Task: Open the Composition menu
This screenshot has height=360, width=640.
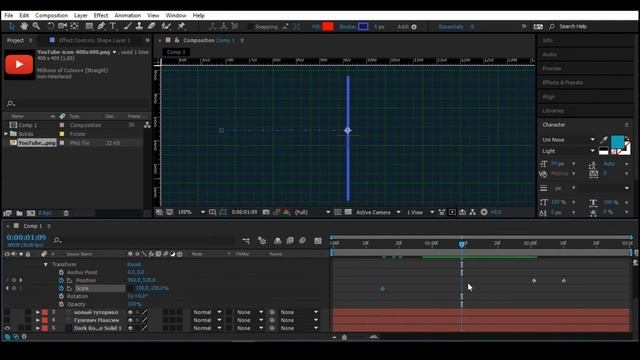Action: [x=51, y=15]
